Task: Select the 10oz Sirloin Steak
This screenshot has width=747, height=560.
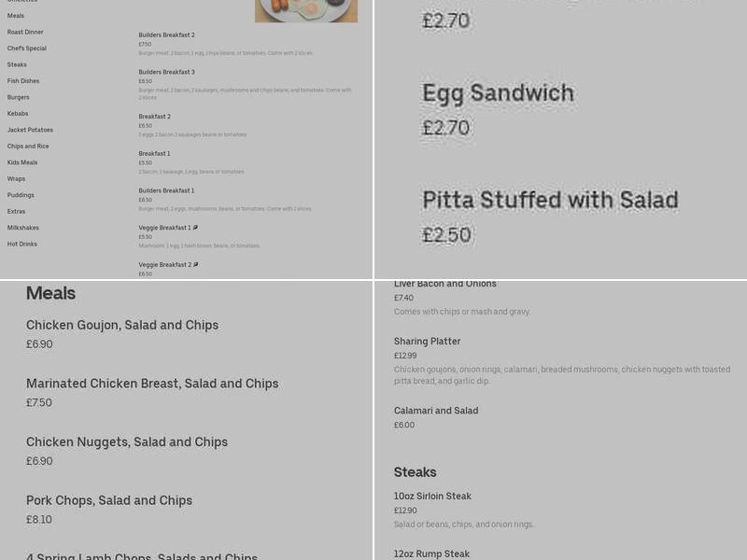Action: [432, 496]
